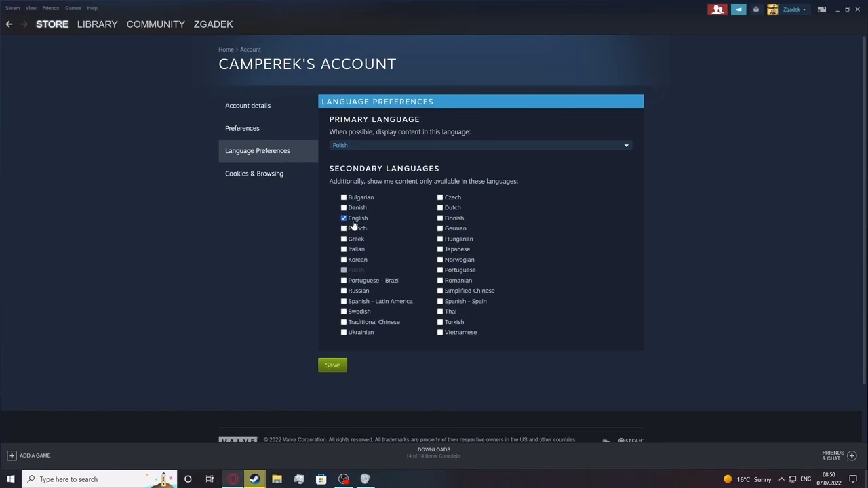The height and width of the screenshot is (488, 868).
Task: Go to the COMMUNITY tab
Action: [x=155, y=24]
